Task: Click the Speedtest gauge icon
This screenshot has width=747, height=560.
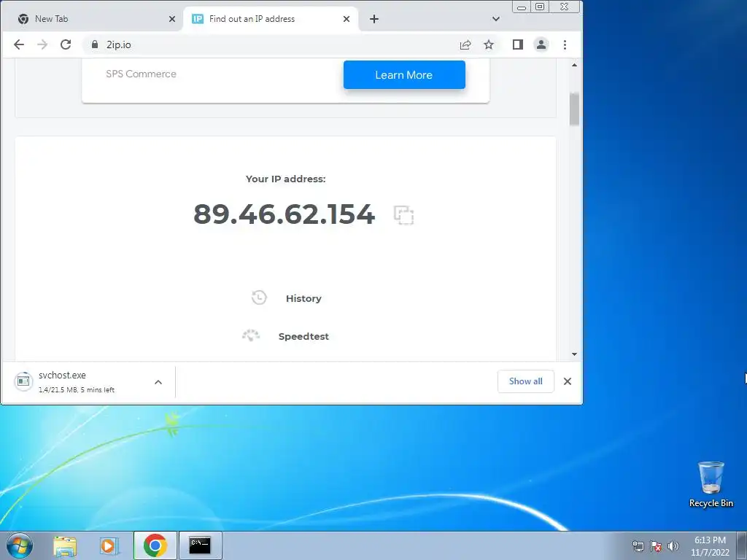Action: coord(251,335)
